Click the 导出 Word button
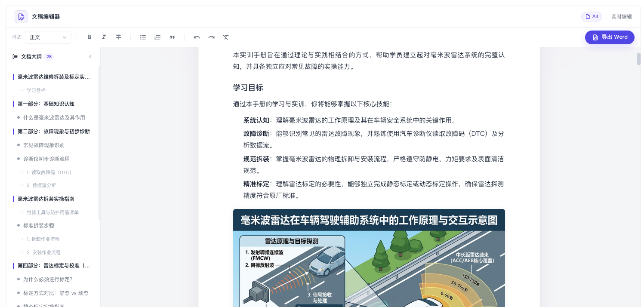This screenshot has height=307, width=644. 610,37
